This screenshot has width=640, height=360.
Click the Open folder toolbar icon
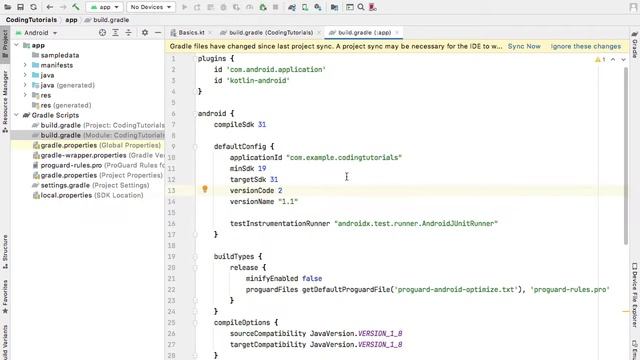(x=7, y=7)
